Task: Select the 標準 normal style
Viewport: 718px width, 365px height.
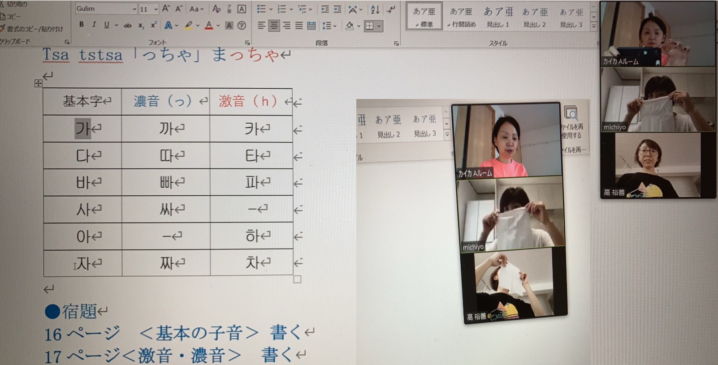Action: click(424, 16)
